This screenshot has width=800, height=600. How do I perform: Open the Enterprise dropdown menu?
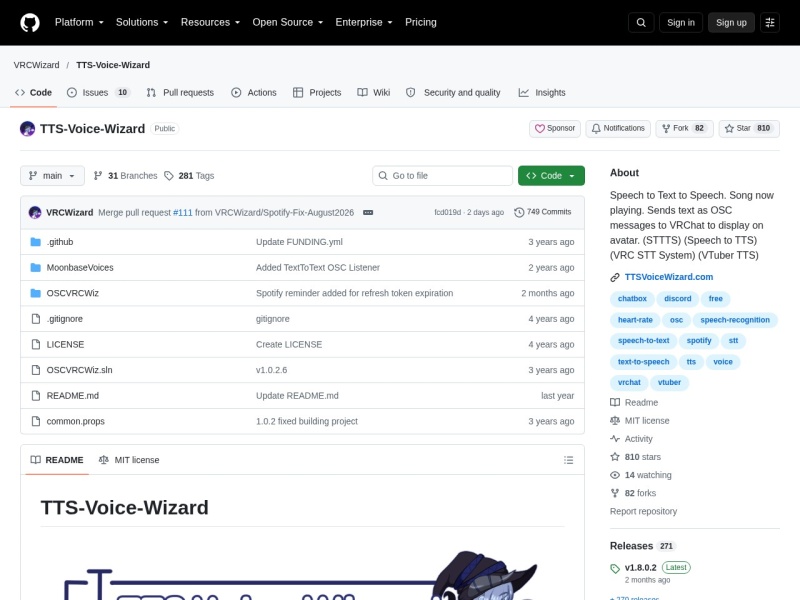[364, 22]
